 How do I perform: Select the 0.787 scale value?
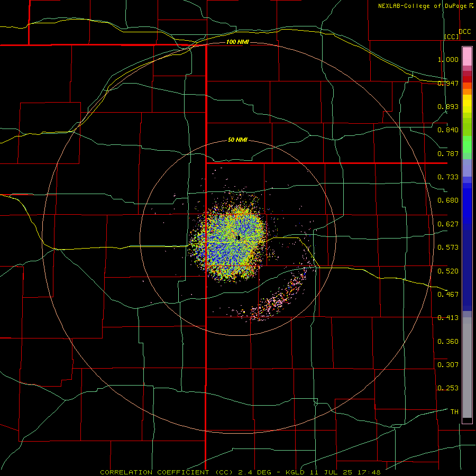pyautogui.click(x=448, y=153)
